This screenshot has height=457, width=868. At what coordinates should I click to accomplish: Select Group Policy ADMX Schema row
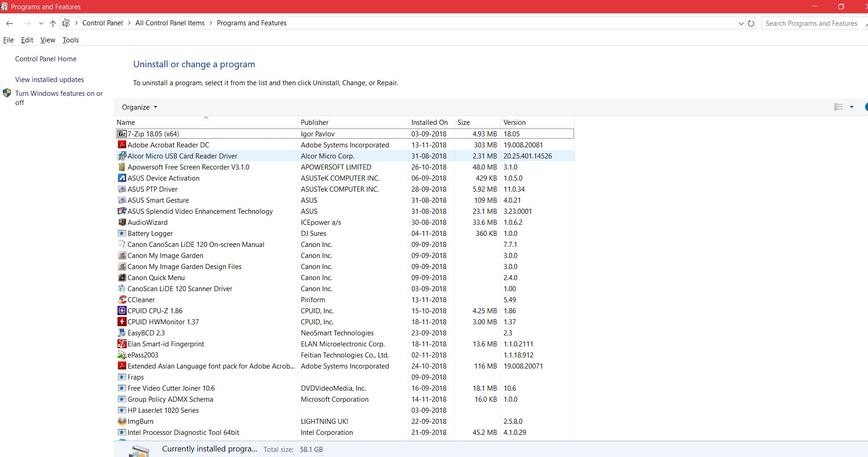pos(345,399)
